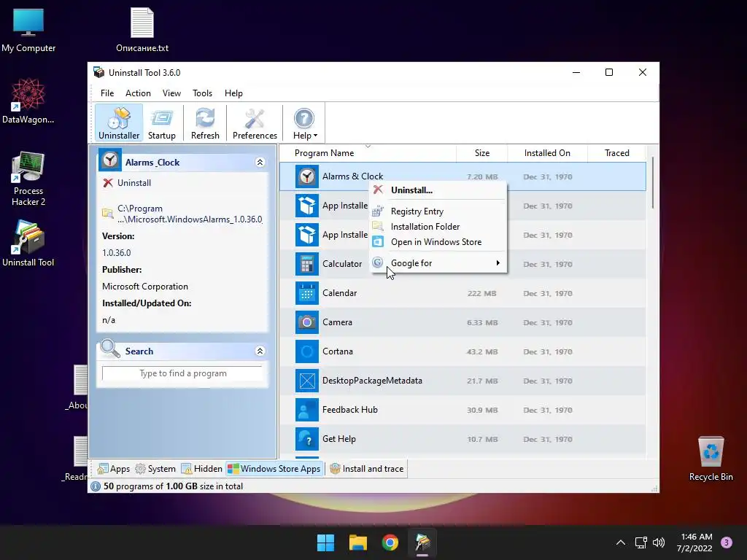Open File Explorer from taskbar
This screenshot has height=560, width=747.
357,542
